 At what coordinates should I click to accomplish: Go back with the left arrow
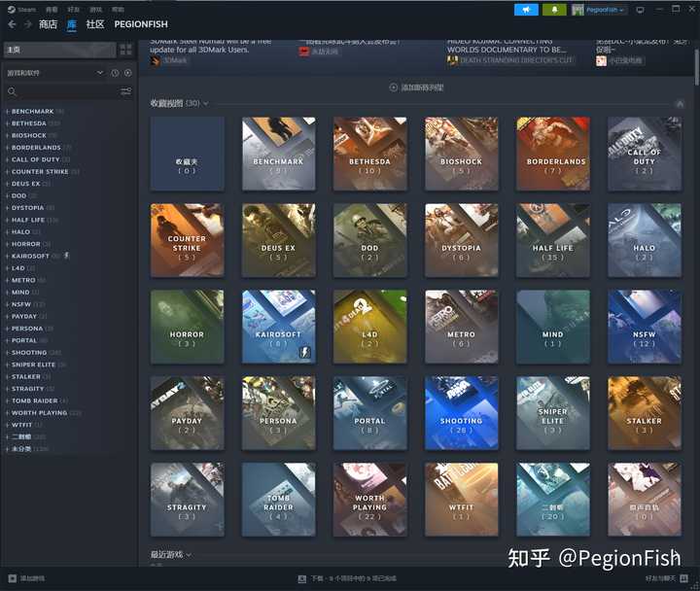point(12,24)
